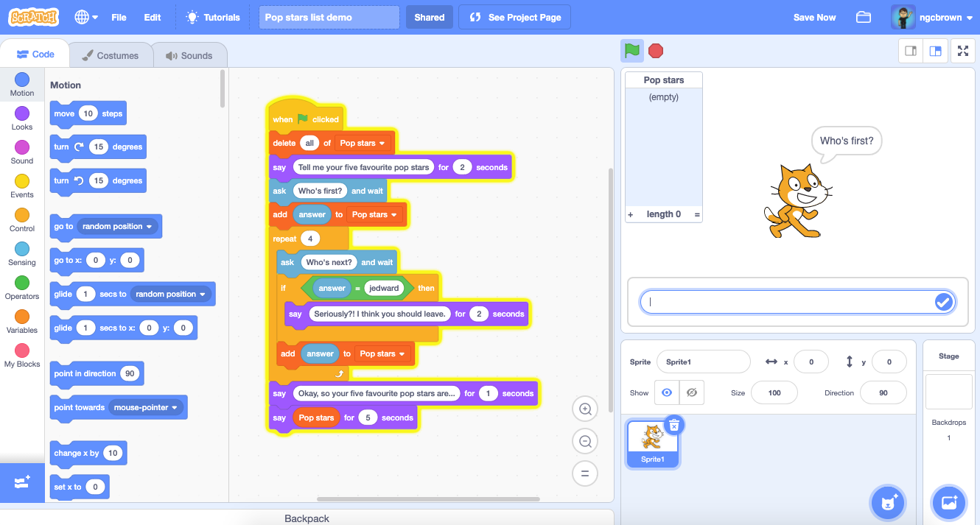Open the Variables block category
980x525 pixels.
tap(22, 322)
